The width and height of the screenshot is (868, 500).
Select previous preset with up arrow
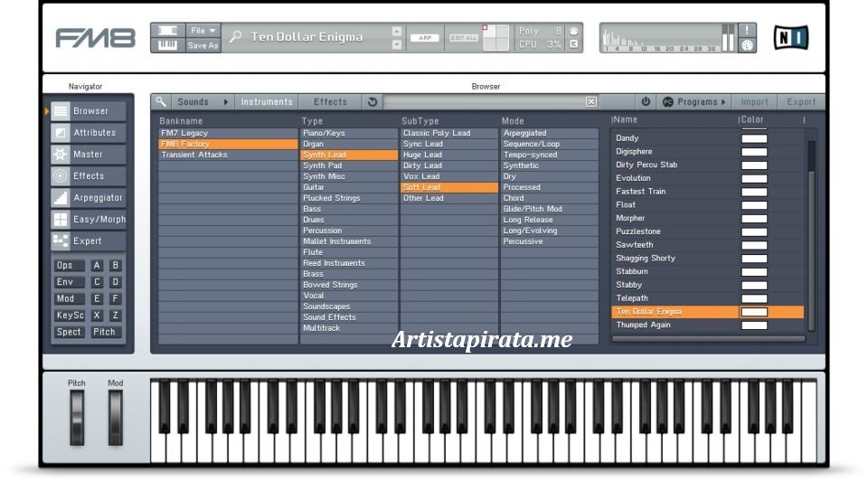[x=397, y=31]
